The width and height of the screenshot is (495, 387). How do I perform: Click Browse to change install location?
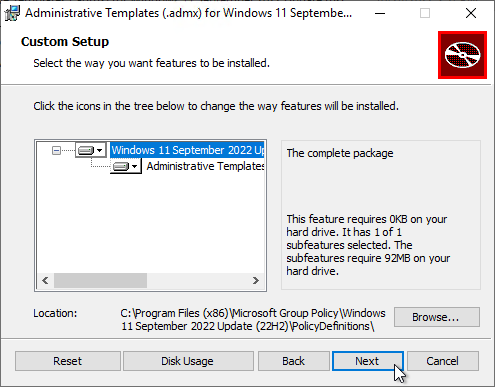[x=437, y=317]
